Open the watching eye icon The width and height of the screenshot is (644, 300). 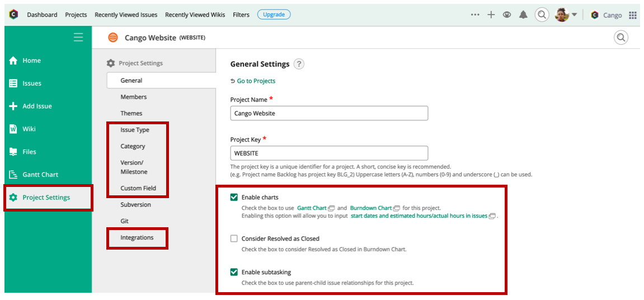point(507,15)
